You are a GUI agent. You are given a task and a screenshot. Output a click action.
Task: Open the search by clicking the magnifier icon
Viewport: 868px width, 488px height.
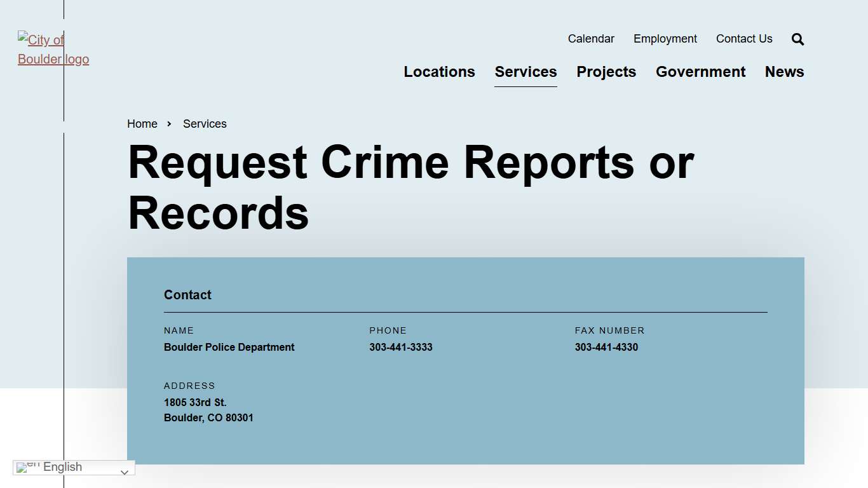[797, 39]
